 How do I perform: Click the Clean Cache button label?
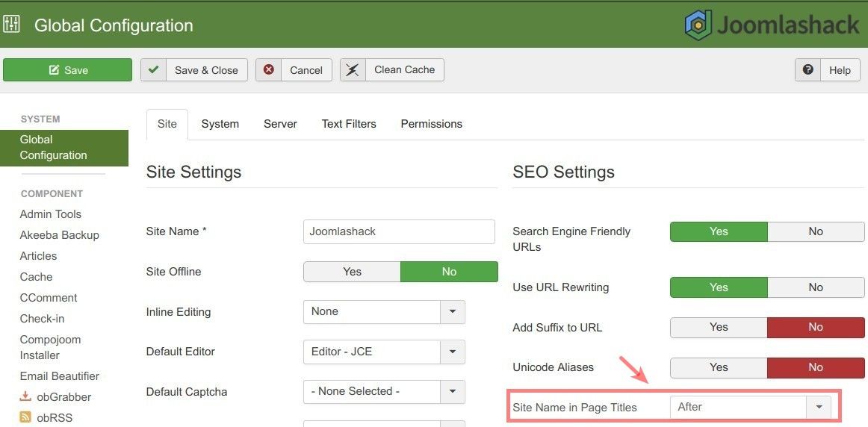coord(405,69)
